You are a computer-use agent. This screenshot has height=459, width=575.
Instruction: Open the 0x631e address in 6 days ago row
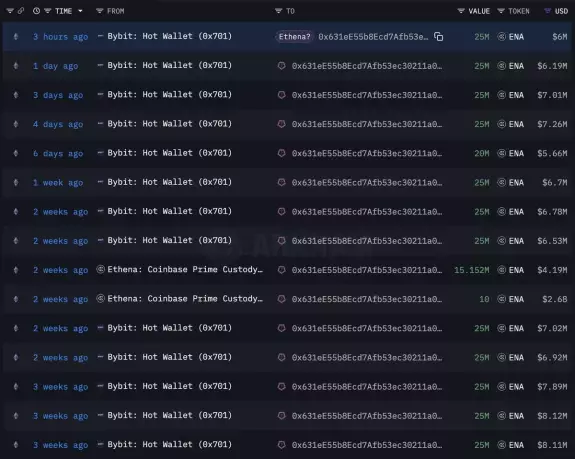[x=367, y=153]
